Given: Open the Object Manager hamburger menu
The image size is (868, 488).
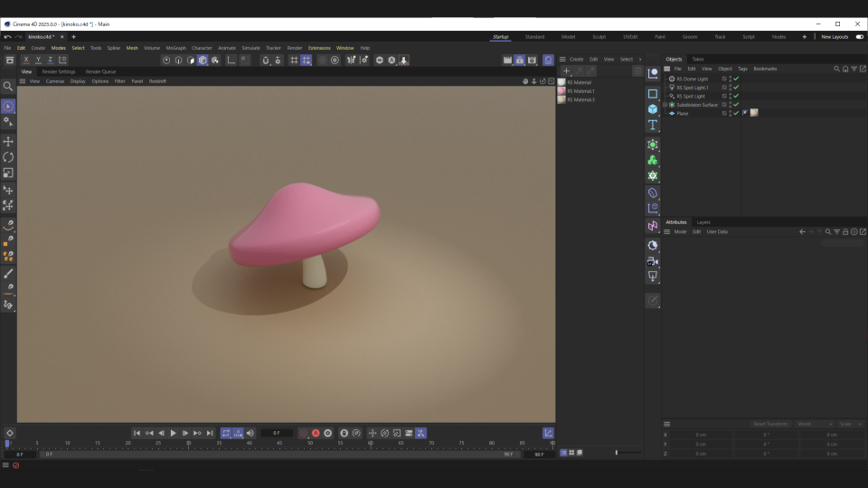Looking at the screenshot, I should [x=667, y=69].
